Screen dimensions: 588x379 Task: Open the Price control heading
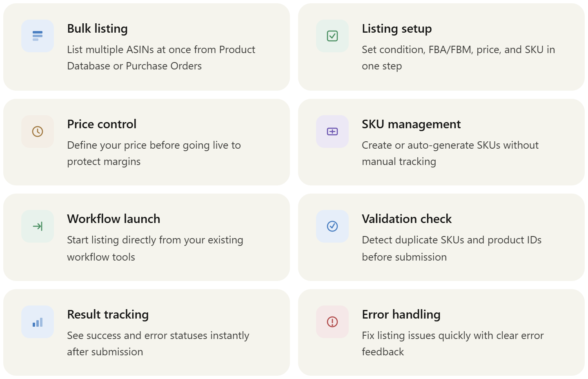point(102,124)
